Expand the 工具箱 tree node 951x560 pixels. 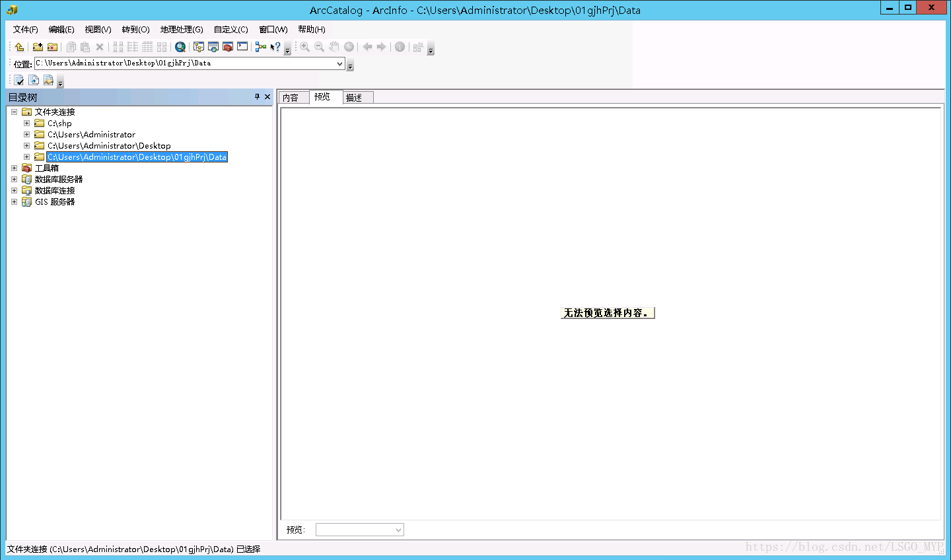click(14, 168)
